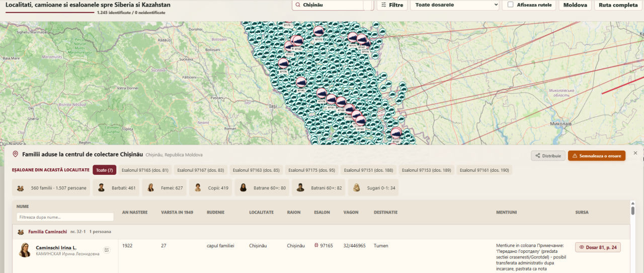
Task: Click the Distribuie share button
Action: click(x=548, y=156)
